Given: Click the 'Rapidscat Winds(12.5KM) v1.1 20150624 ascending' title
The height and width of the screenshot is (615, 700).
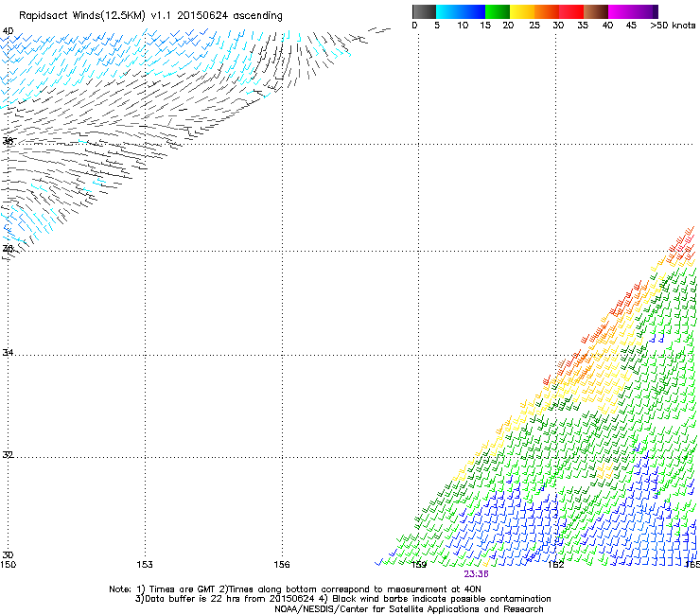Looking at the screenshot, I should coord(150,16).
